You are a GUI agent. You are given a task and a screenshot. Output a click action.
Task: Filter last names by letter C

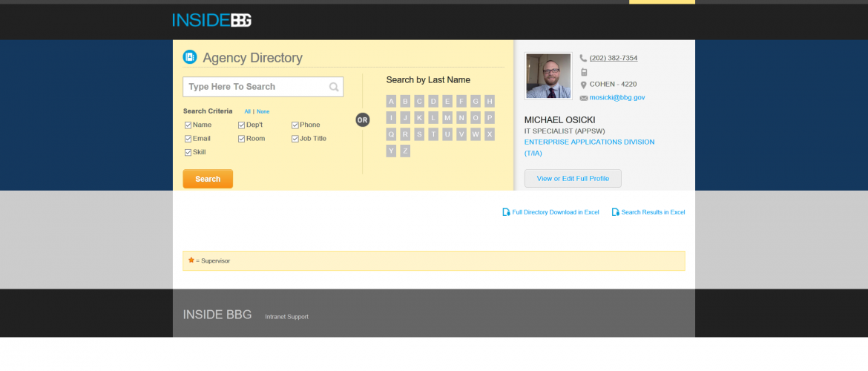[x=419, y=102]
